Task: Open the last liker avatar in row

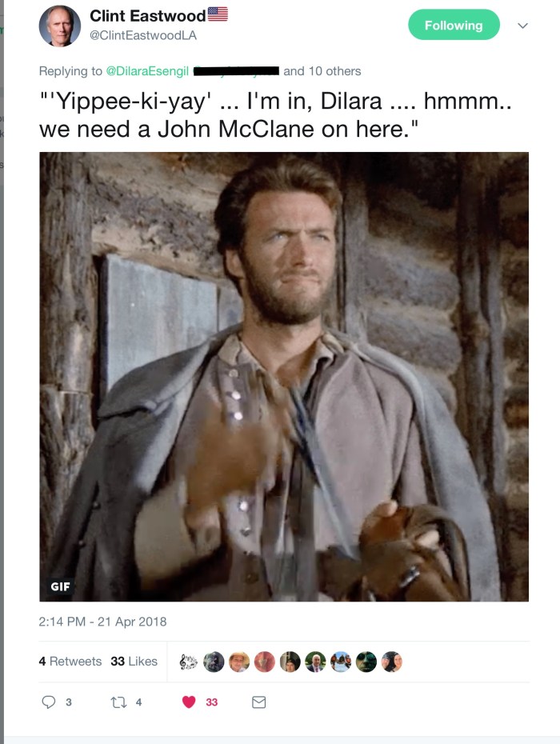Action: coord(391,662)
